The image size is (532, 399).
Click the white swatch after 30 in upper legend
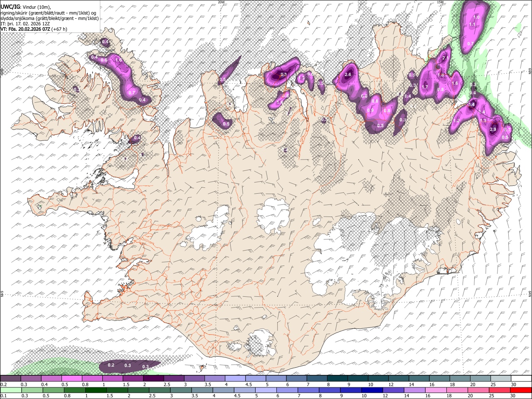click(x=521, y=379)
